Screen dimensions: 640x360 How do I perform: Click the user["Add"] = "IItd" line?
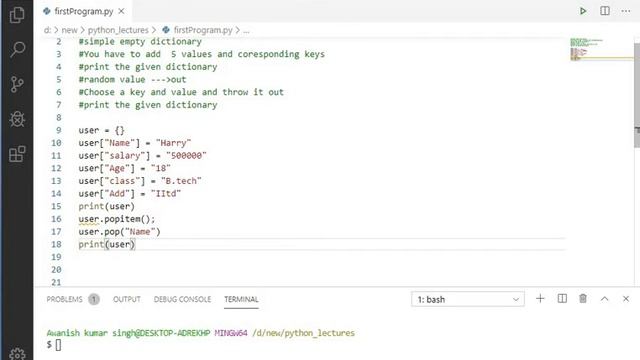[130, 193]
